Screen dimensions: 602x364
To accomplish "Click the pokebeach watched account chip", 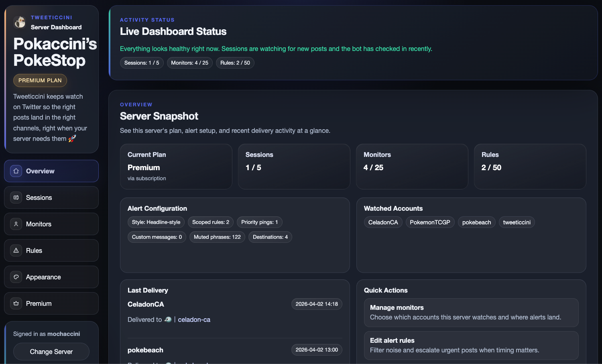I will click(x=477, y=222).
